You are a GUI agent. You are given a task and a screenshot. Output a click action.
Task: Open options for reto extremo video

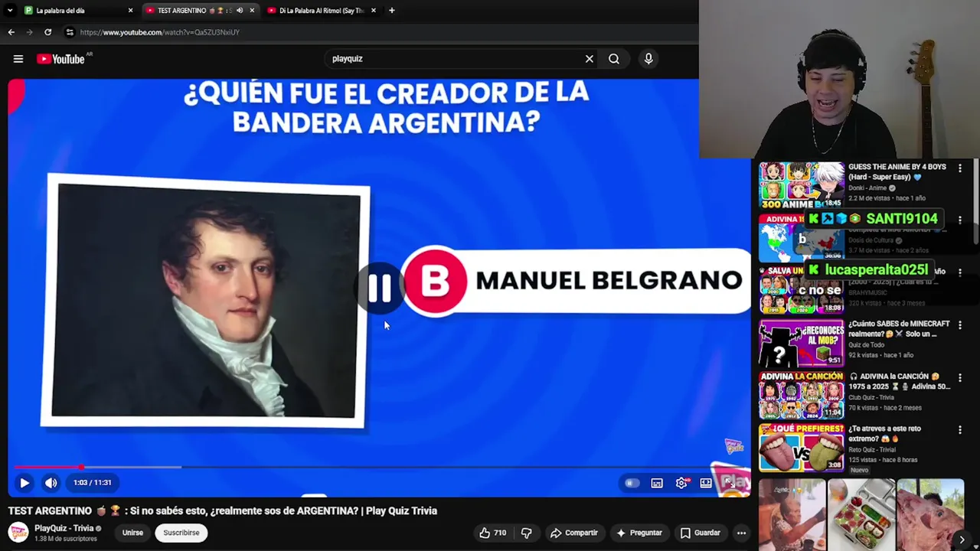pos(960,430)
